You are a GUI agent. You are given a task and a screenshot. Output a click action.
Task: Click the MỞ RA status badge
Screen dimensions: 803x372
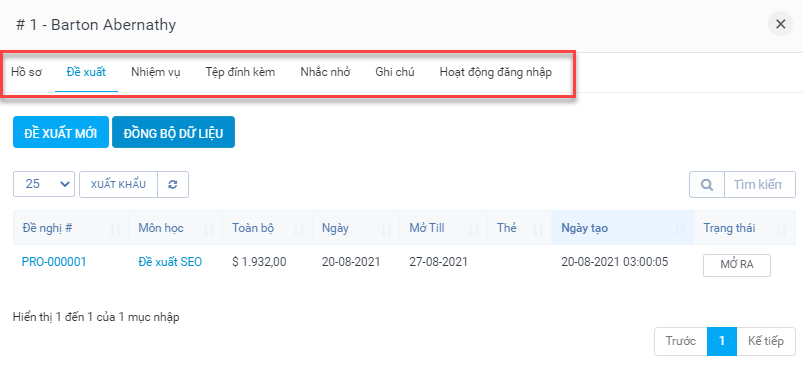[x=736, y=265]
